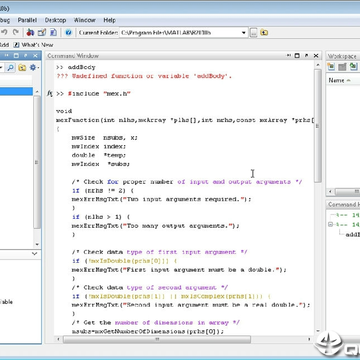
Task: Browse for folder with the ellipsis button
Action: point(254,32)
